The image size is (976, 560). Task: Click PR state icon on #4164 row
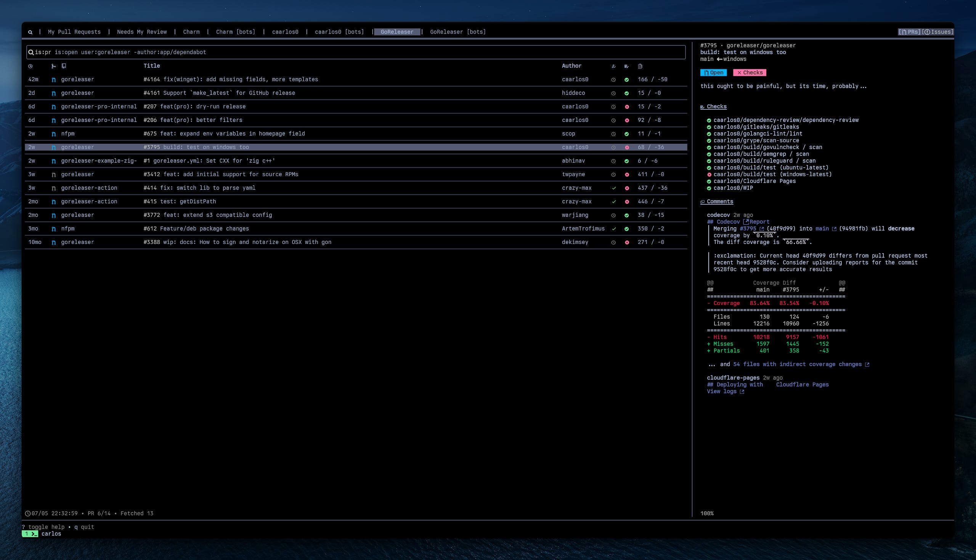point(54,80)
